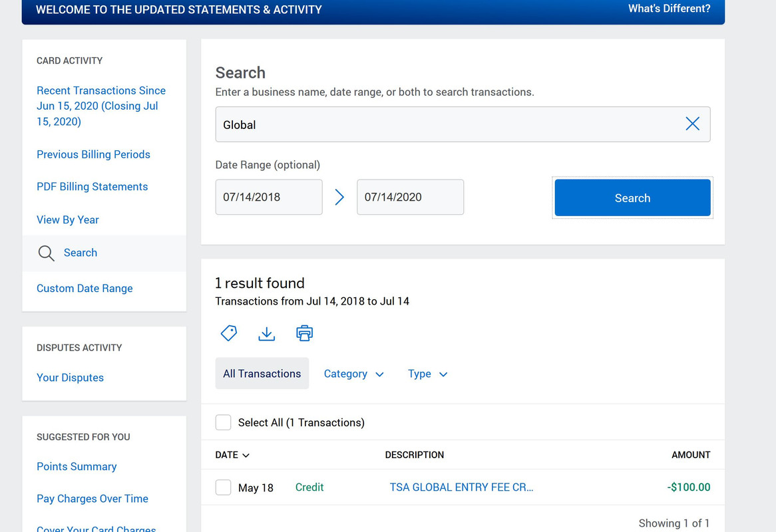Clear the Global search text with the X icon

tap(692, 124)
